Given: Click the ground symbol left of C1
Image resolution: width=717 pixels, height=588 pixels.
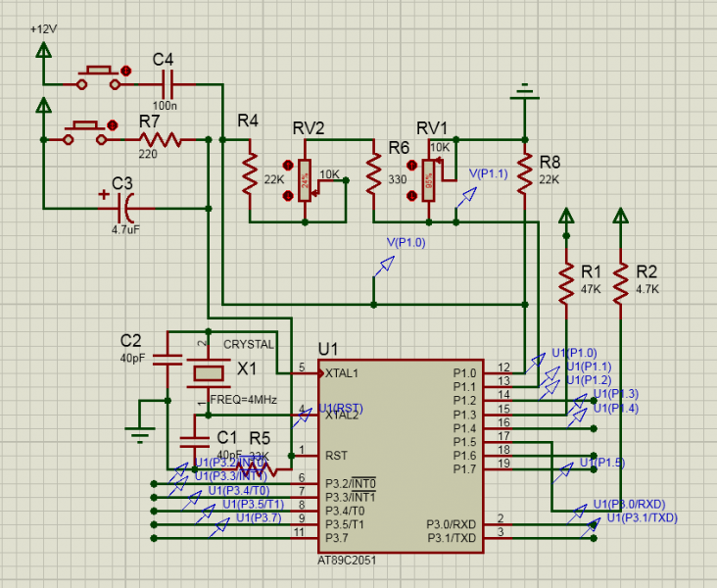Looking at the screenshot, I should tap(139, 435).
